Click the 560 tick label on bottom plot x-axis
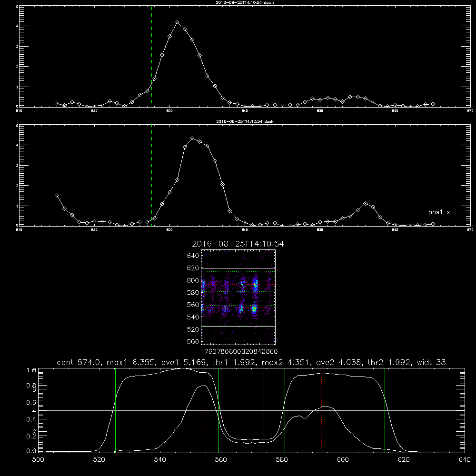Viewport: 476px width, 476px height. [221, 460]
